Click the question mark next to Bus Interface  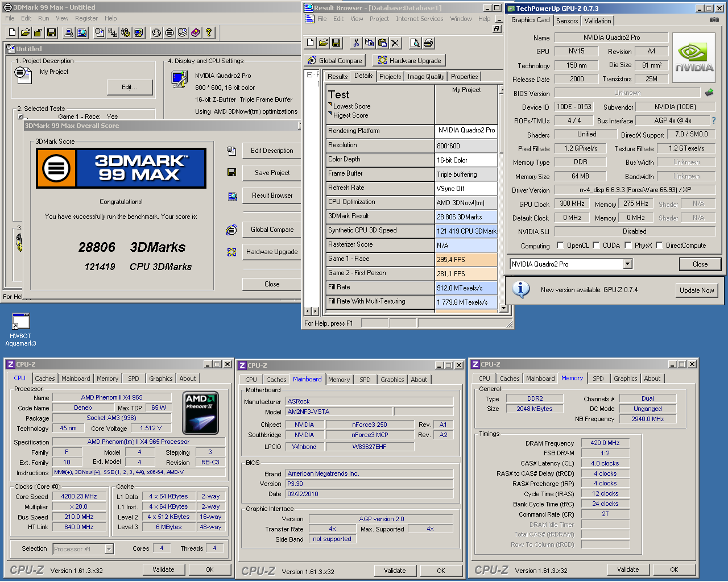[x=714, y=120]
